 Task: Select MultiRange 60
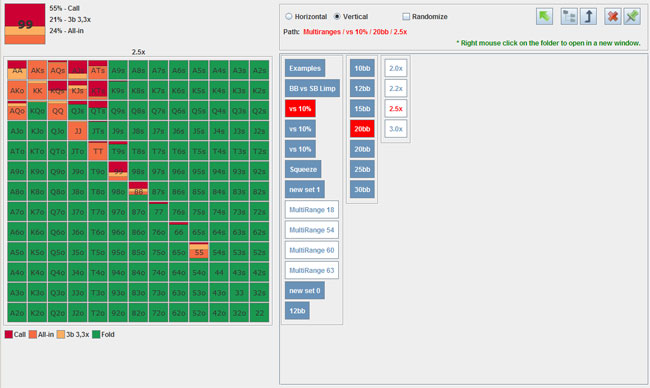pyautogui.click(x=312, y=250)
